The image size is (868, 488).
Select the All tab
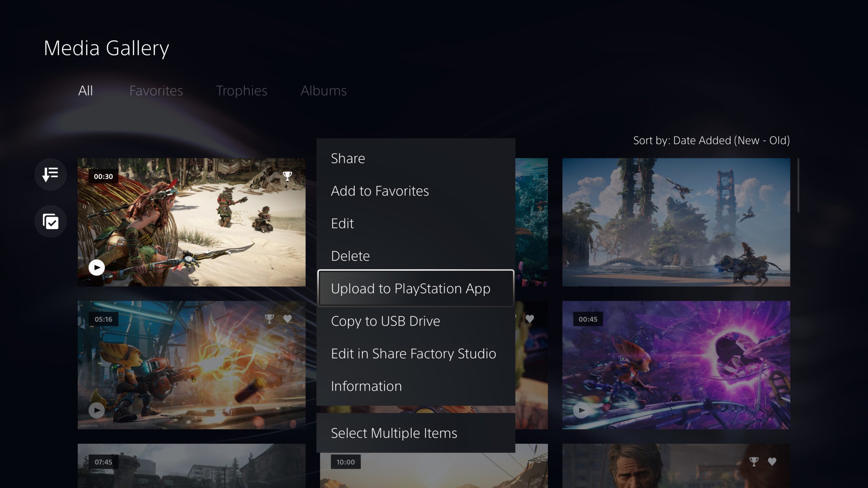[x=86, y=90]
